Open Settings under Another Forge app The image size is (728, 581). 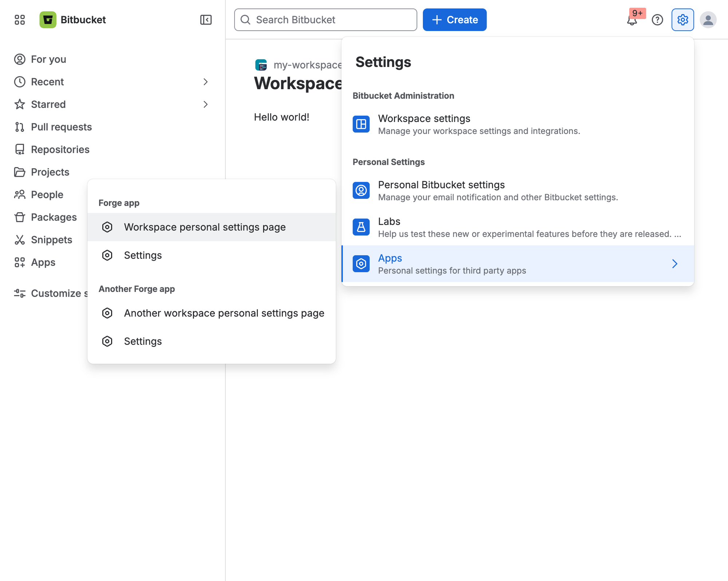click(x=212, y=341)
